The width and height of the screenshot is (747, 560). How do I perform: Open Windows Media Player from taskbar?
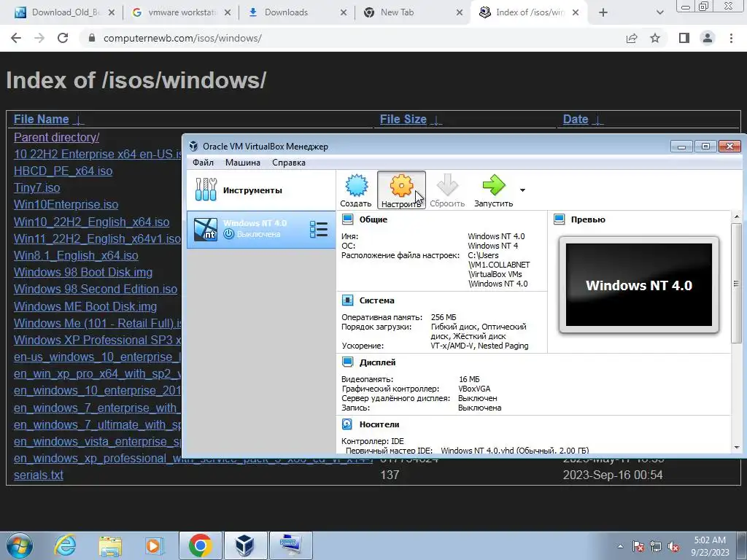154,545
